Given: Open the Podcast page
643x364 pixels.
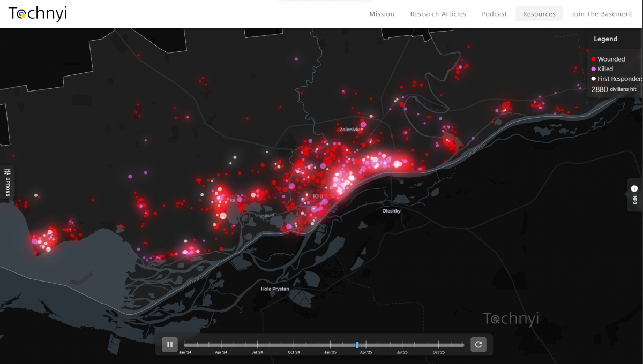Looking at the screenshot, I should (494, 14).
